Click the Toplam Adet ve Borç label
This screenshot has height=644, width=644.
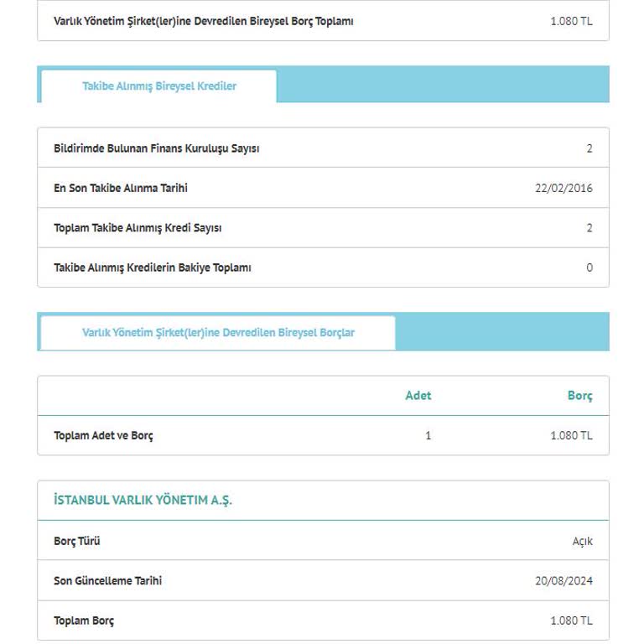point(103,436)
